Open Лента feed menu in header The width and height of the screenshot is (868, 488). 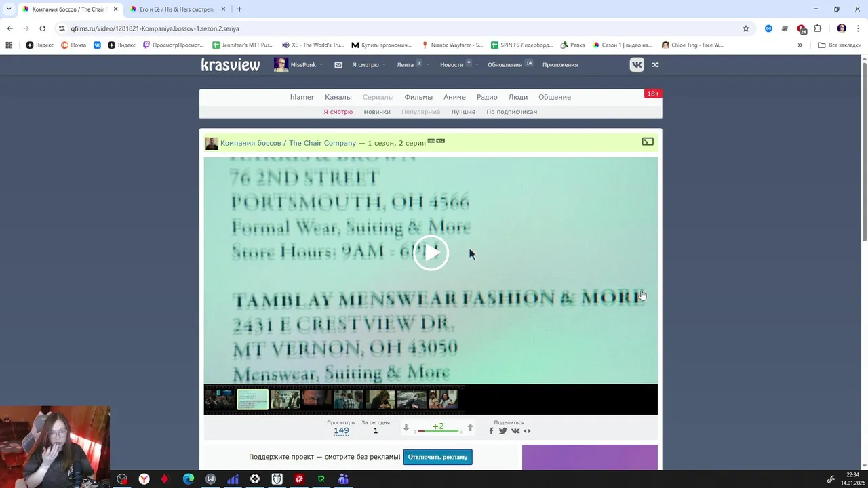(x=406, y=65)
